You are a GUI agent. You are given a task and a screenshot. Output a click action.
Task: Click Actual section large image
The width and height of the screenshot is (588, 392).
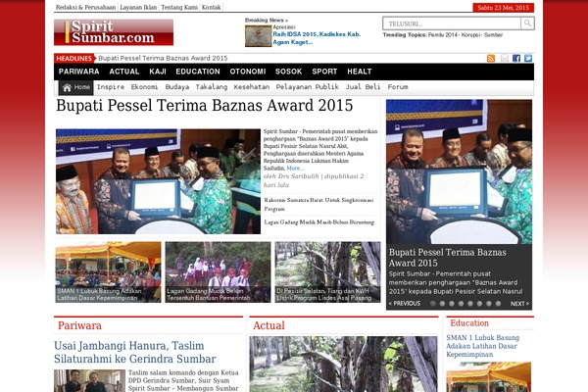344,364
